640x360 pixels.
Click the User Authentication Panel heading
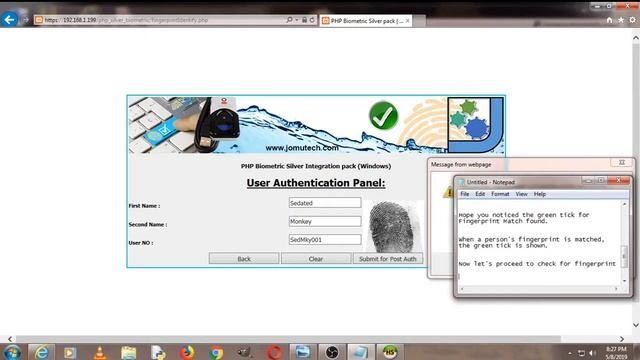pos(316,183)
